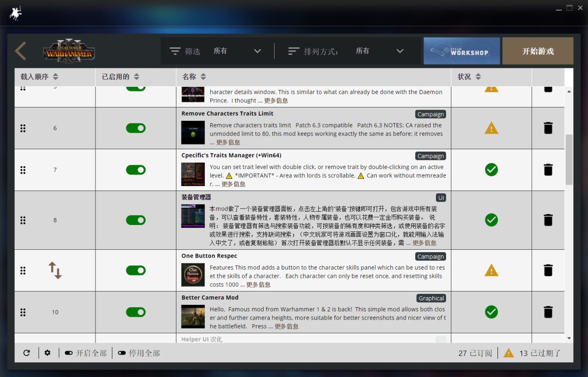Viewport: 588px width, 377px height.
Task: Enable all mods with 开启全部
Action: (86, 353)
